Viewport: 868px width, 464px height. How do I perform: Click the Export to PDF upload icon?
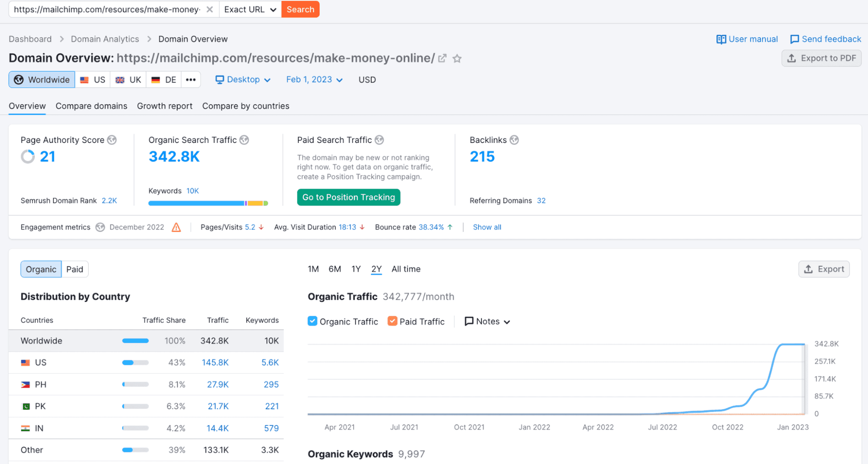(x=792, y=58)
